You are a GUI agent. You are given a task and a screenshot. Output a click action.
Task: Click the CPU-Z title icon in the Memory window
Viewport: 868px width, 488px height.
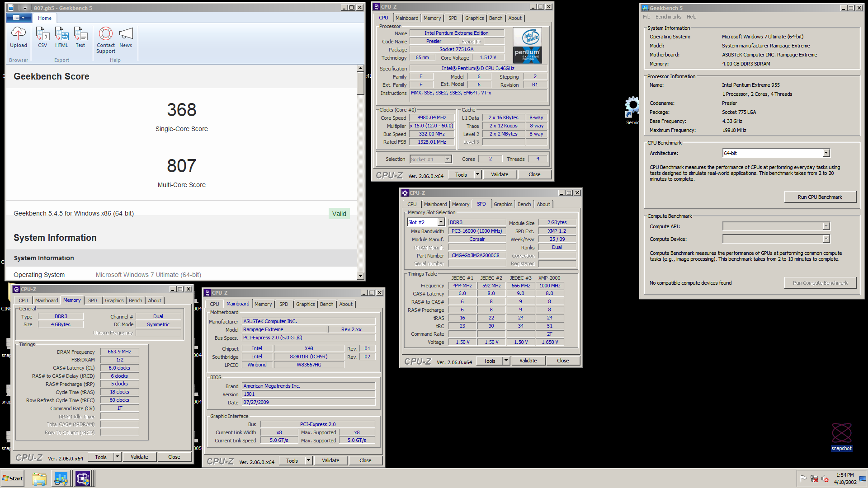click(x=16, y=289)
